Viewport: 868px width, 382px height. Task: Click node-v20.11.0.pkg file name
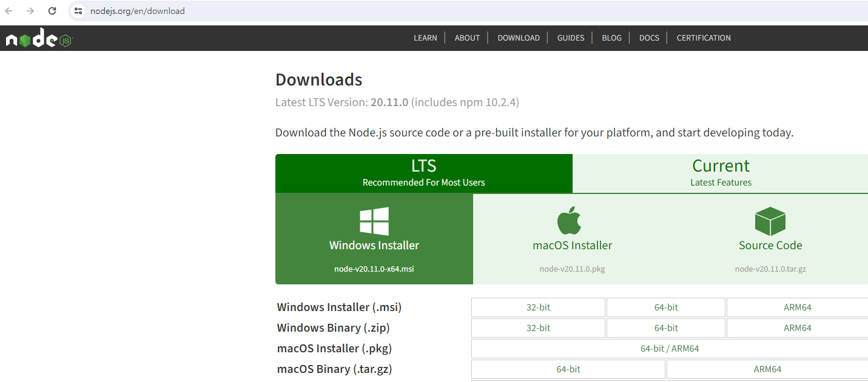click(573, 269)
